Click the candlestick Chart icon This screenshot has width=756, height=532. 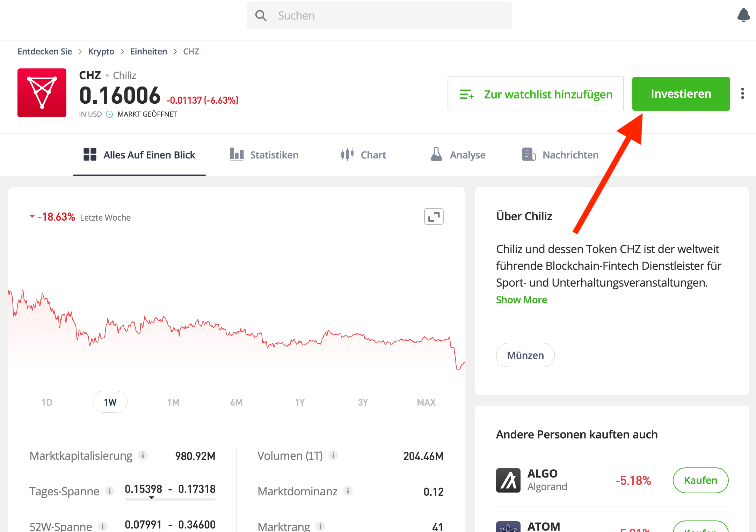pyautogui.click(x=347, y=154)
